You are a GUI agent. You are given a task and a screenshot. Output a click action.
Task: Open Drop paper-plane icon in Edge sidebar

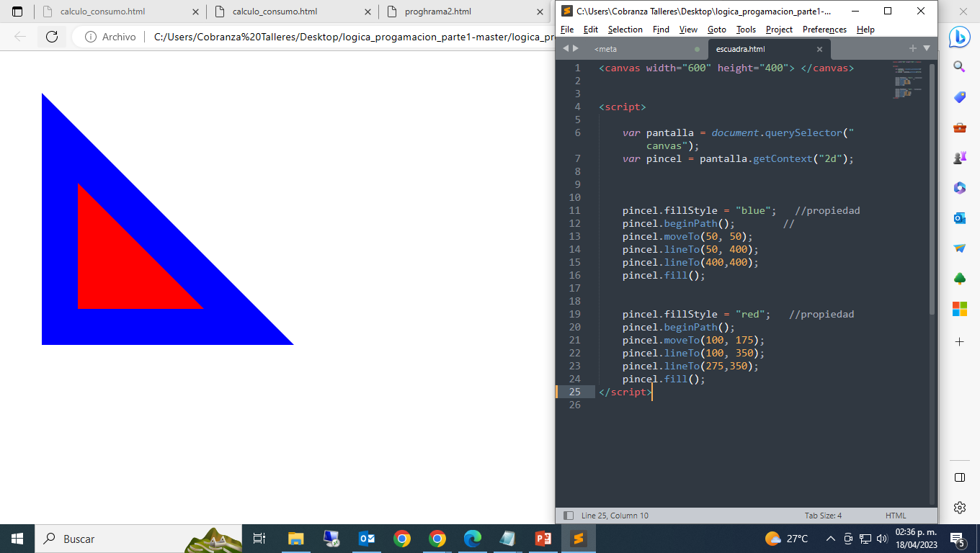coord(959,248)
